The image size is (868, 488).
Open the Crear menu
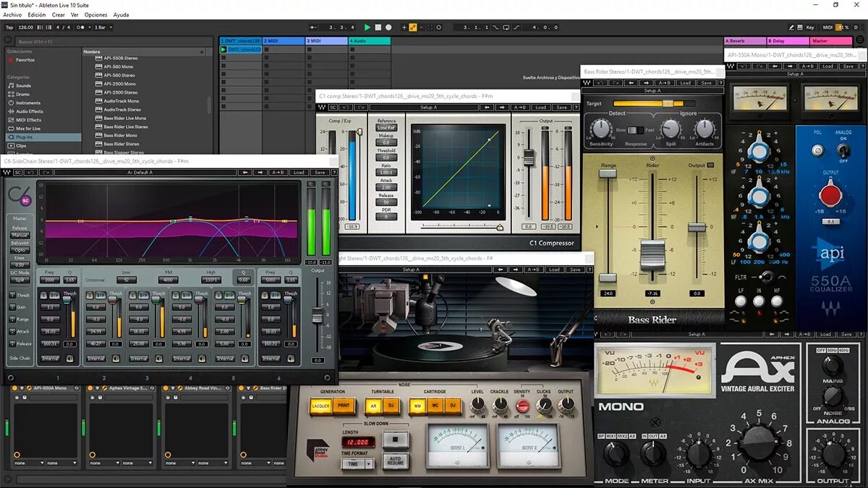[x=59, y=14]
